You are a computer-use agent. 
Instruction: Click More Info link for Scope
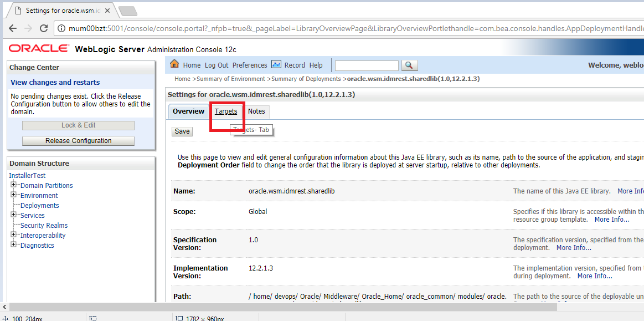(612, 220)
